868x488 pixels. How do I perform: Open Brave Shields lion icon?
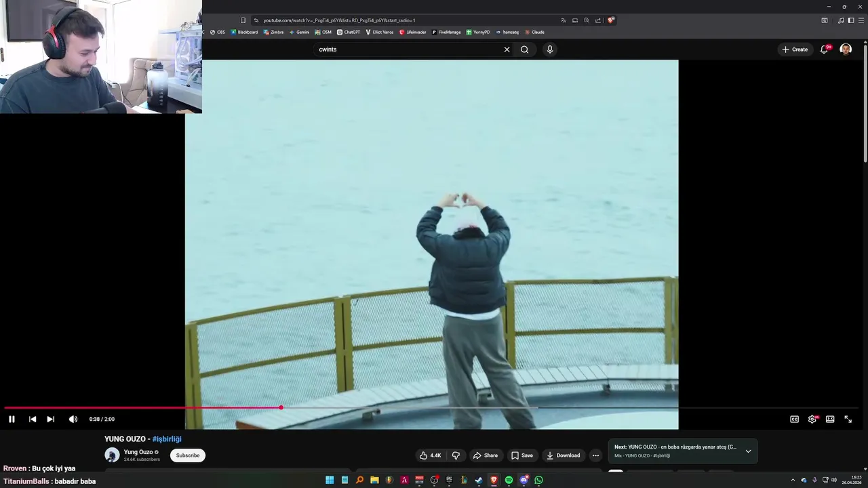click(x=610, y=20)
